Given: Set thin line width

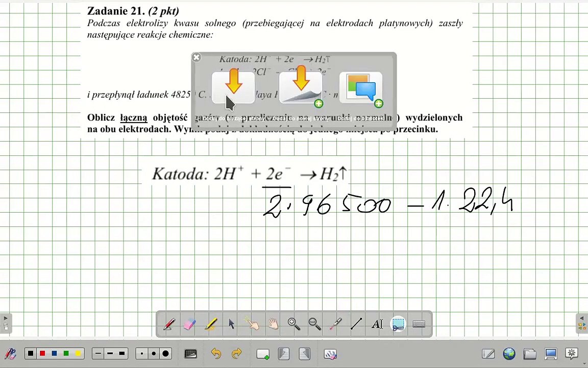Looking at the screenshot, I should (x=98, y=353).
